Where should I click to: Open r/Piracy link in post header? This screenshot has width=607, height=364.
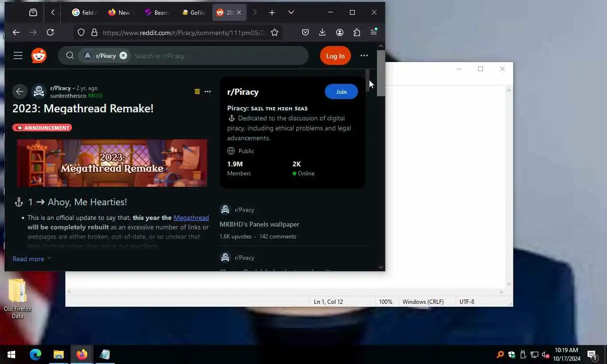click(60, 88)
